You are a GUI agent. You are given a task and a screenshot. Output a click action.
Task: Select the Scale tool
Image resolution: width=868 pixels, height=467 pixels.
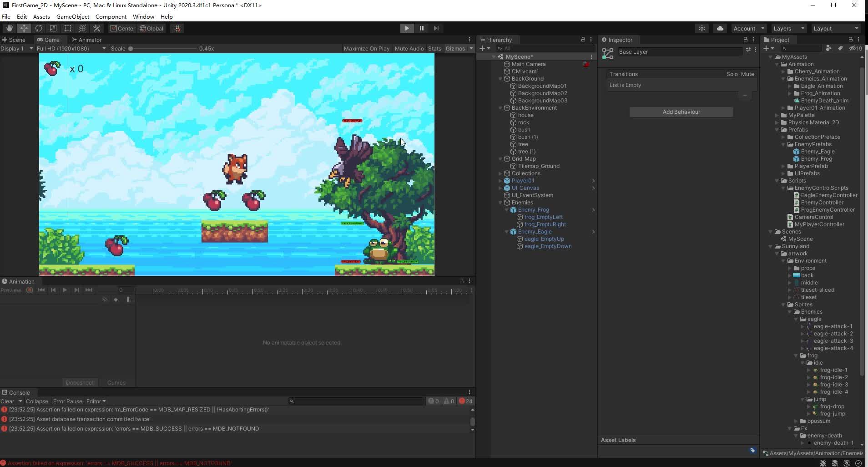[x=53, y=28]
